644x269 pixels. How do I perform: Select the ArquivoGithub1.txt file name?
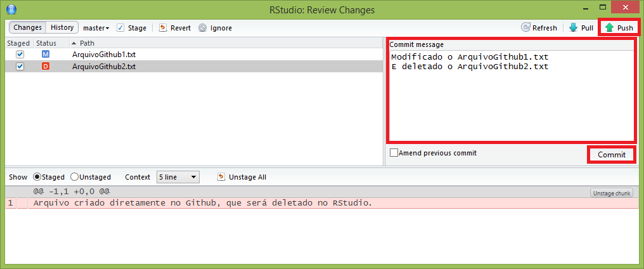(x=103, y=55)
